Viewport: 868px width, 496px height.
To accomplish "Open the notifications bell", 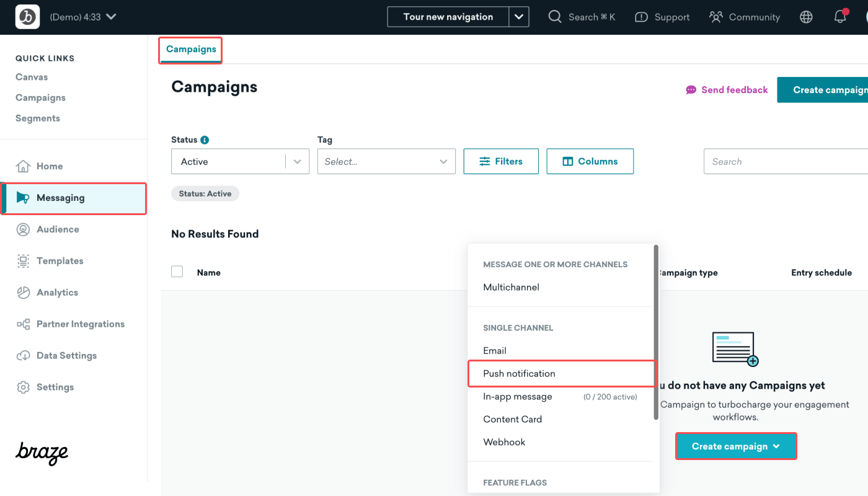I will click(x=841, y=16).
